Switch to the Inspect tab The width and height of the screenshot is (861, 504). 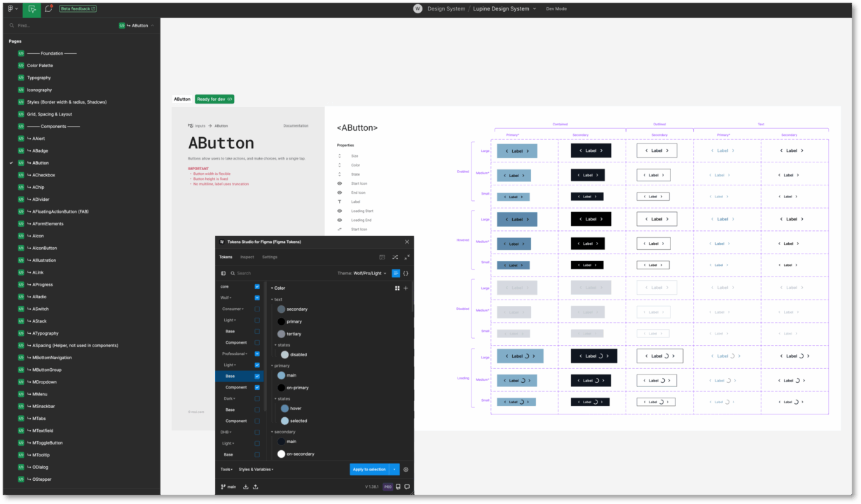tap(247, 257)
